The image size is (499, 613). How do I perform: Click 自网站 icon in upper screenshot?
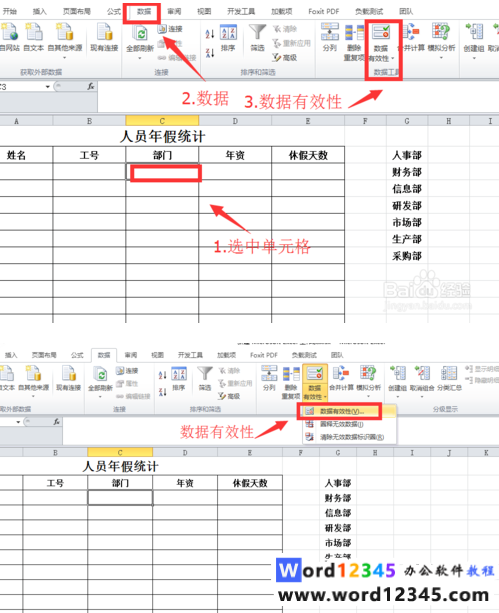click(9, 32)
